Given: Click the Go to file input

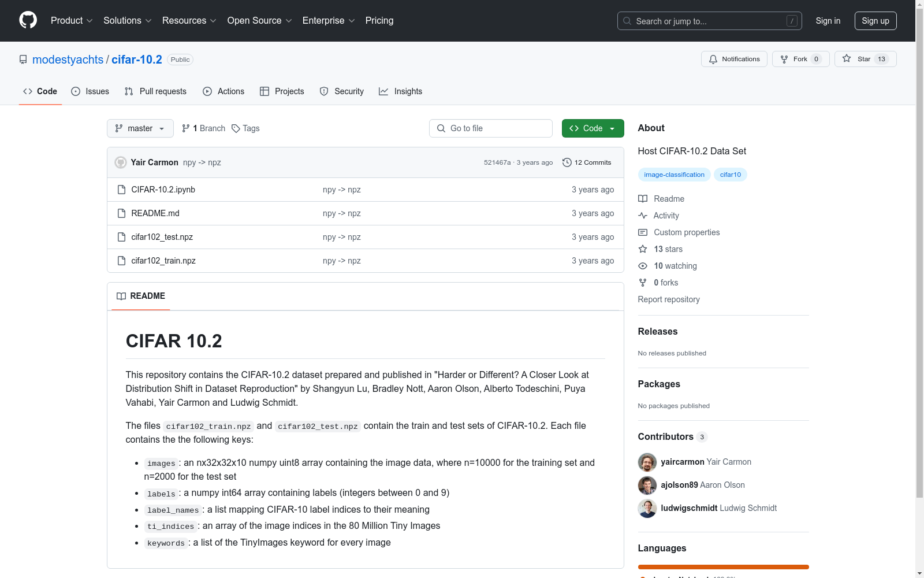Looking at the screenshot, I should click(491, 128).
